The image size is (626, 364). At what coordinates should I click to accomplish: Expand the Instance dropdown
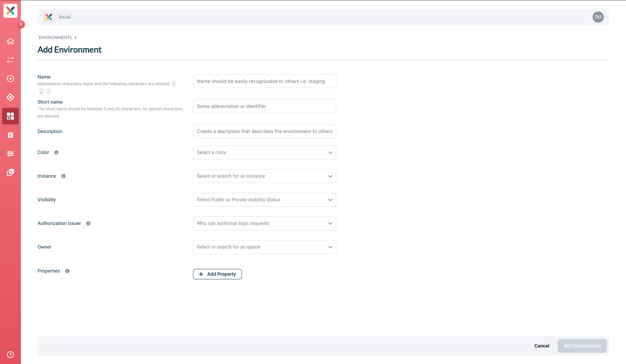264,176
